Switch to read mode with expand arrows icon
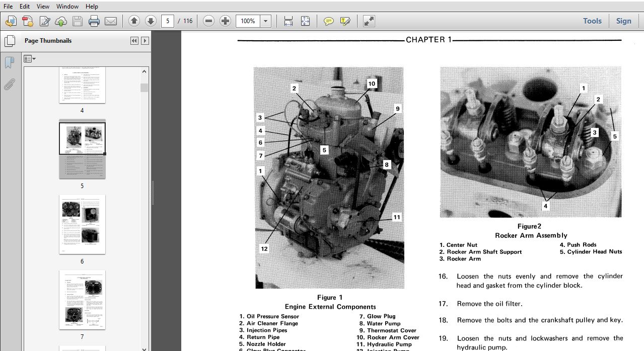 369,21
